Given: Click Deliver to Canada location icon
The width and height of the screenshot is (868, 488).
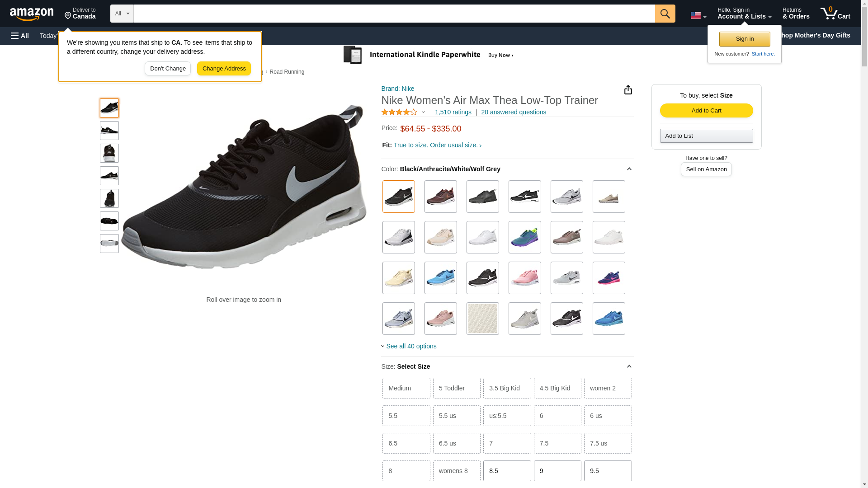Looking at the screenshot, I should (x=68, y=16).
